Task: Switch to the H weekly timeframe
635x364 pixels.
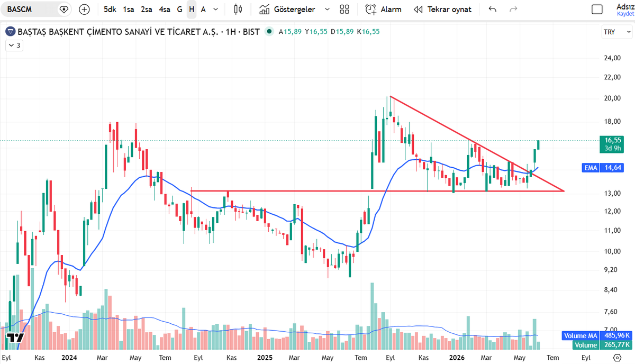Action: 192,10
